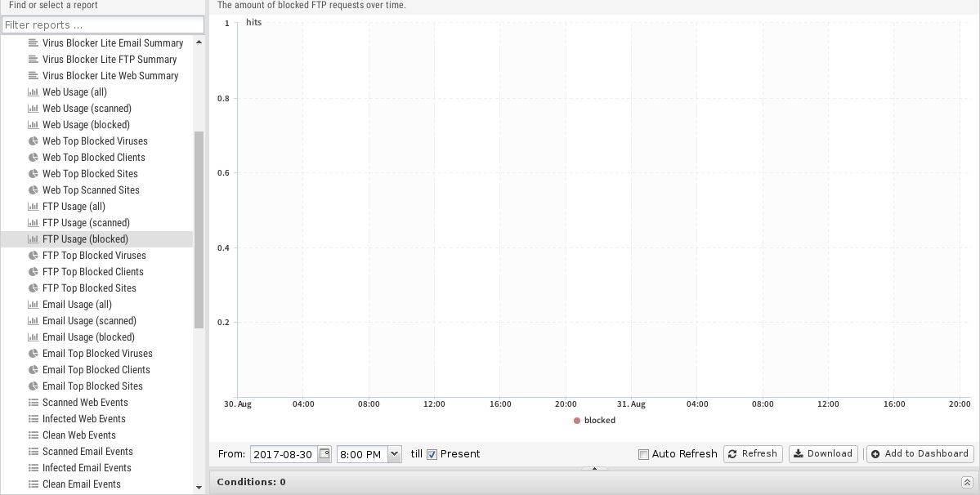The height and width of the screenshot is (495, 980).
Task: Click the report list scroll-up arrow
Action: coord(199,42)
